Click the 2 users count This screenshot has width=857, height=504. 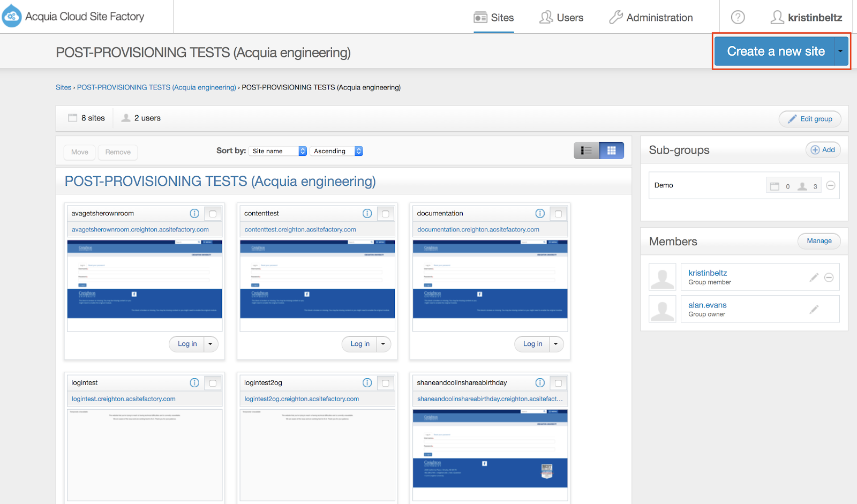coord(141,118)
